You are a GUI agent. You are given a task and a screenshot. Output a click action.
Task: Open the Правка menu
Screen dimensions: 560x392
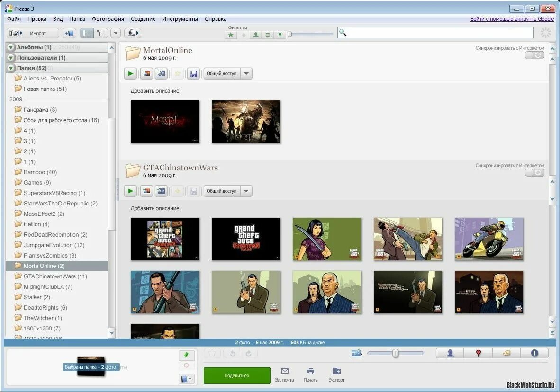(x=37, y=19)
